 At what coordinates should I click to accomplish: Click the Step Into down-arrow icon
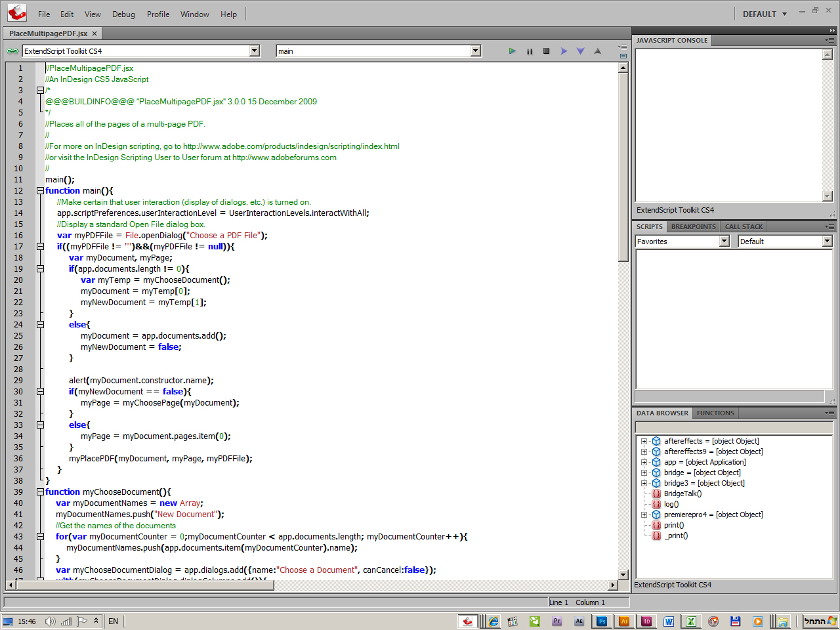click(x=581, y=51)
